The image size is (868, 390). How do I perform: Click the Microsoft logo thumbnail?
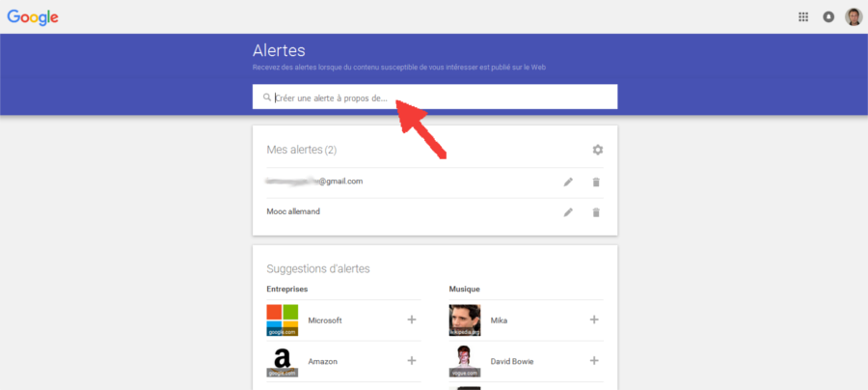[x=283, y=320]
